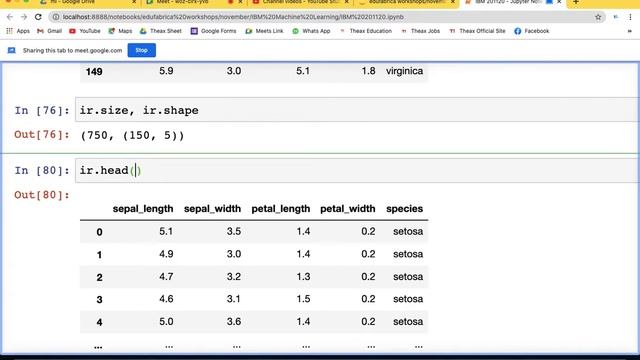640x360 pixels.
Task: Click row index 1 in the table
Action: 99,255
